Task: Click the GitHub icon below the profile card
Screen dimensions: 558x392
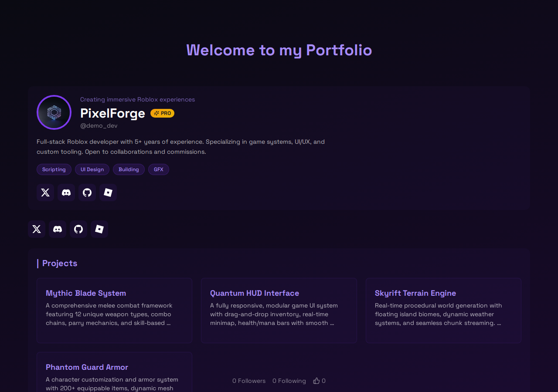Action: click(78, 229)
